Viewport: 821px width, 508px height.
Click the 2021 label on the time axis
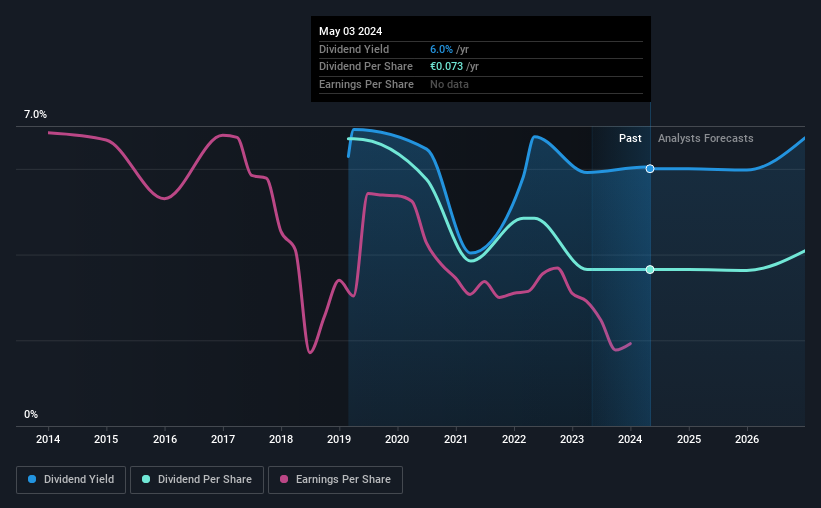click(456, 439)
